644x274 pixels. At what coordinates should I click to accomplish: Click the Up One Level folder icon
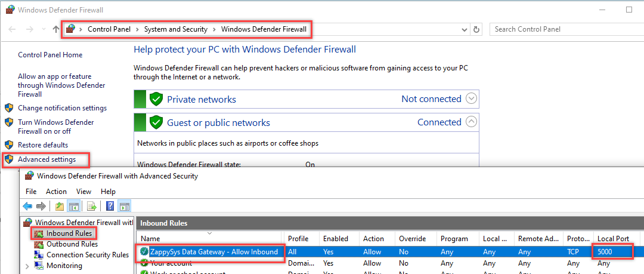[x=60, y=207]
